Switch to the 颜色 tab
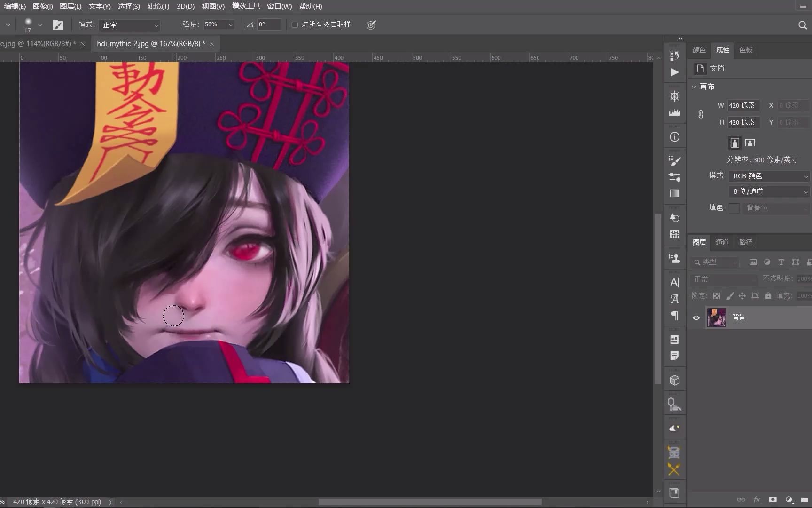This screenshot has height=508, width=812. [x=699, y=50]
